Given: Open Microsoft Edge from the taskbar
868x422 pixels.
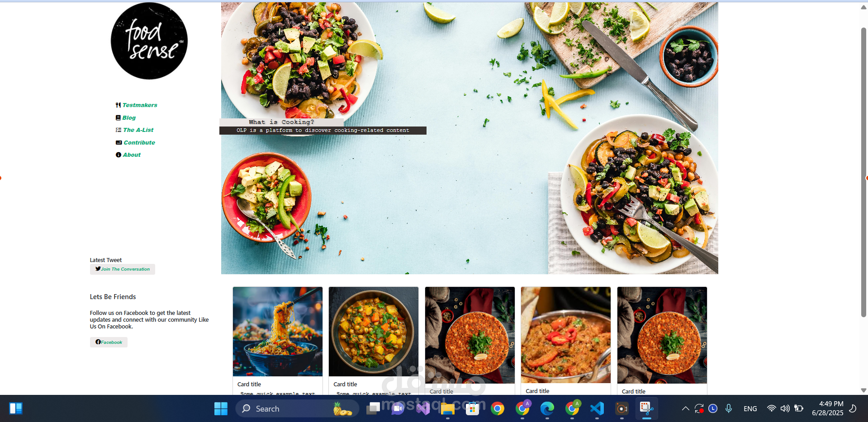Looking at the screenshot, I should coord(547,408).
